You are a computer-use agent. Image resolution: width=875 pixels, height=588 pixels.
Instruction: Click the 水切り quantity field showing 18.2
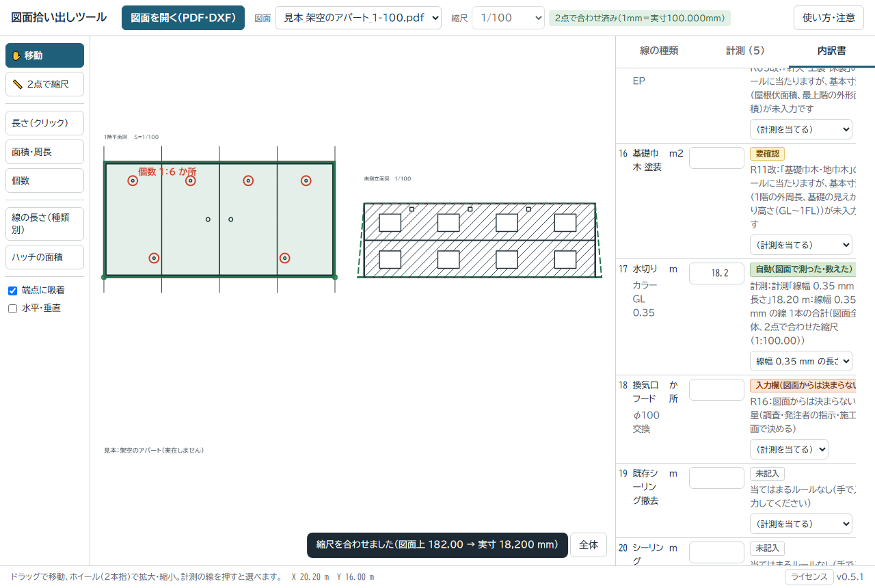716,273
